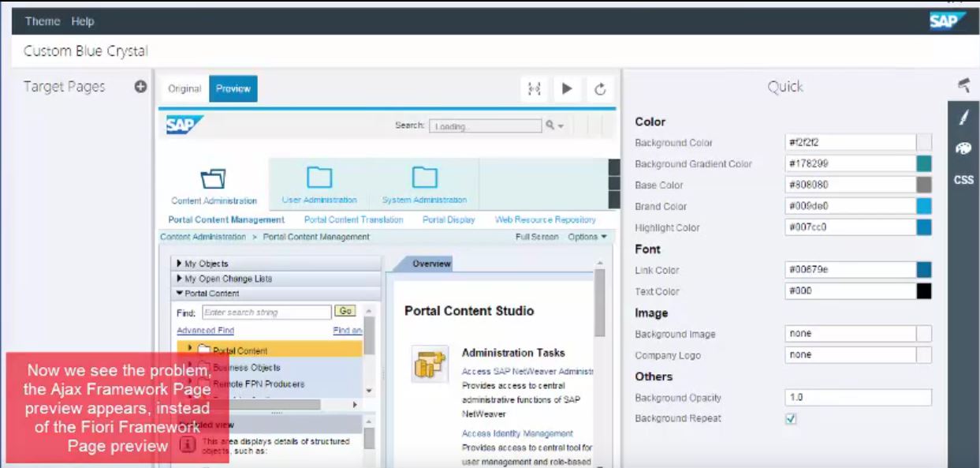Select the Overview tab
The height and width of the screenshot is (468, 980).
(x=431, y=264)
